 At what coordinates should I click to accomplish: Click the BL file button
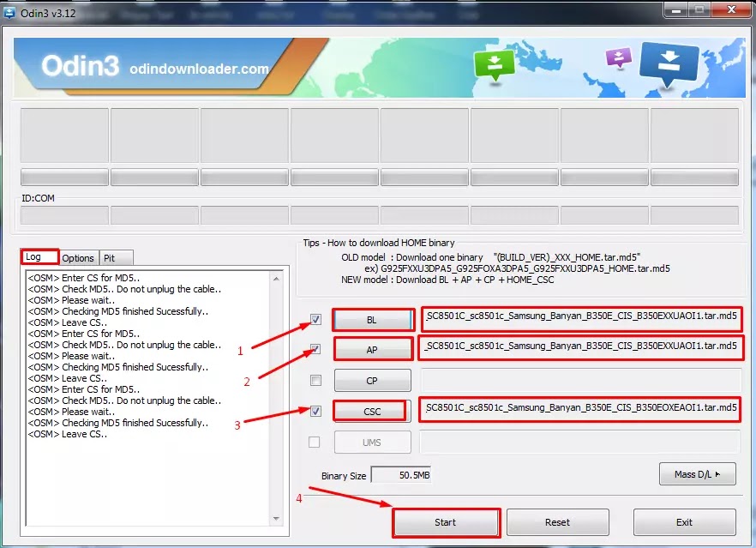tap(373, 320)
